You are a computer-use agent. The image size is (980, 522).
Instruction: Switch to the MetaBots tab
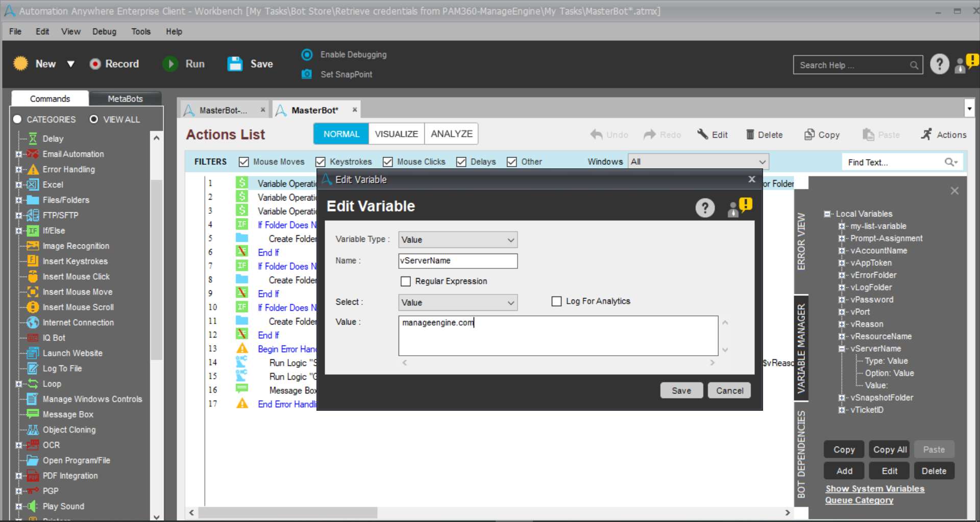pos(125,98)
